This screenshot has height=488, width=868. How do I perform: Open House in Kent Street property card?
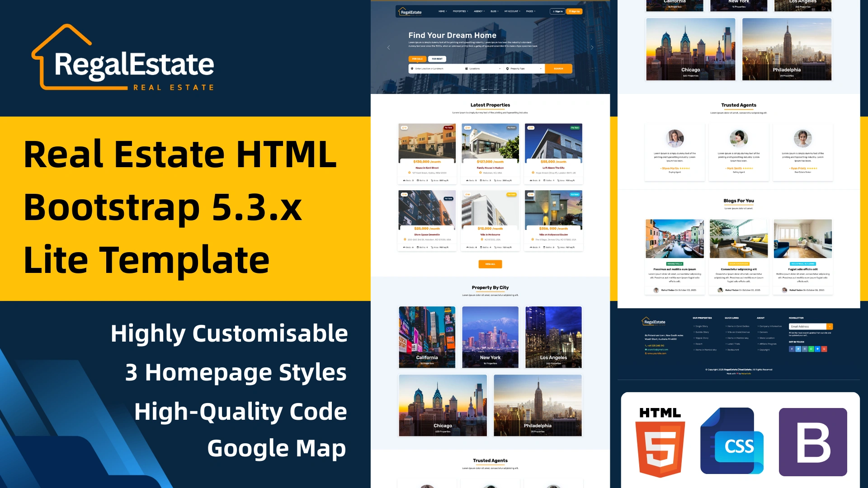click(x=427, y=154)
